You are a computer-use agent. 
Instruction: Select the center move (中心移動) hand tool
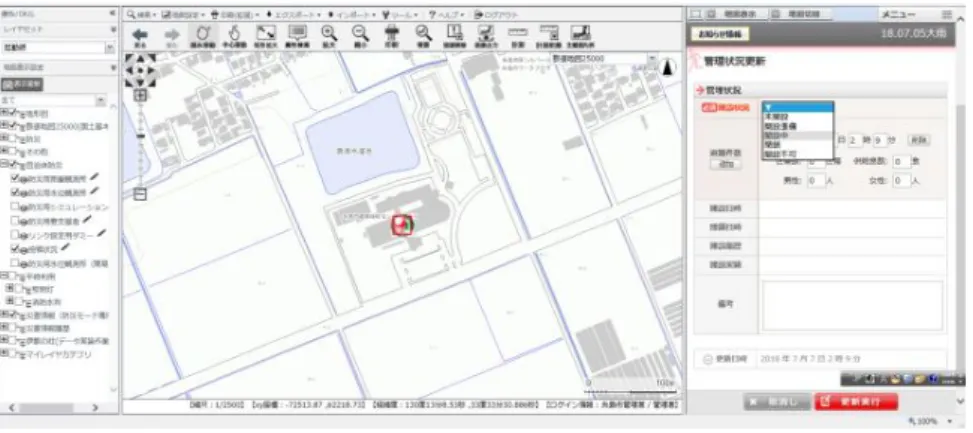(x=234, y=37)
